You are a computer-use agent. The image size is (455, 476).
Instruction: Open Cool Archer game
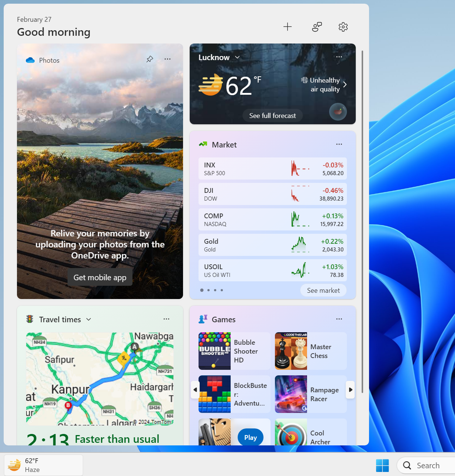pos(311,432)
